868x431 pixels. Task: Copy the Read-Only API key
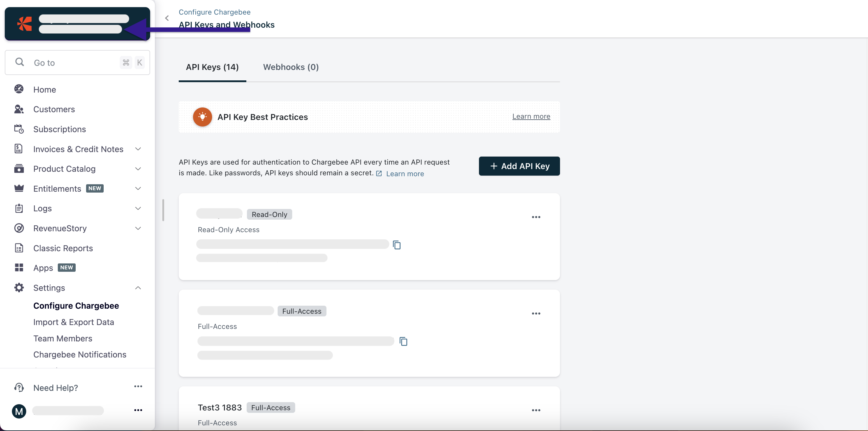click(x=396, y=245)
